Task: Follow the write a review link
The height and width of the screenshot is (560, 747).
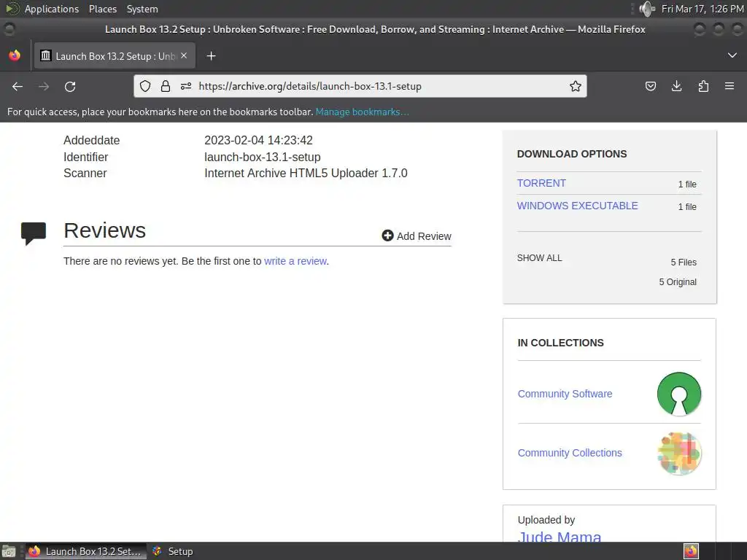Action: click(x=295, y=261)
